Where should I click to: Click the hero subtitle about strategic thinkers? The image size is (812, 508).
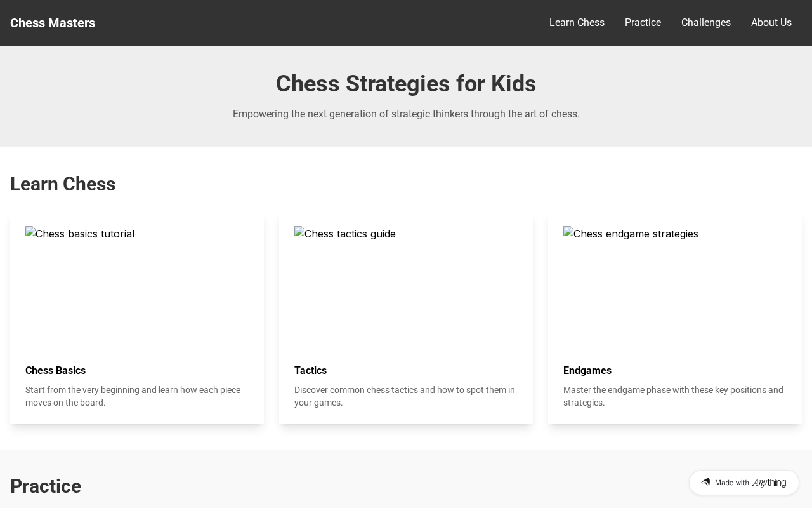pyautogui.click(x=406, y=114)
